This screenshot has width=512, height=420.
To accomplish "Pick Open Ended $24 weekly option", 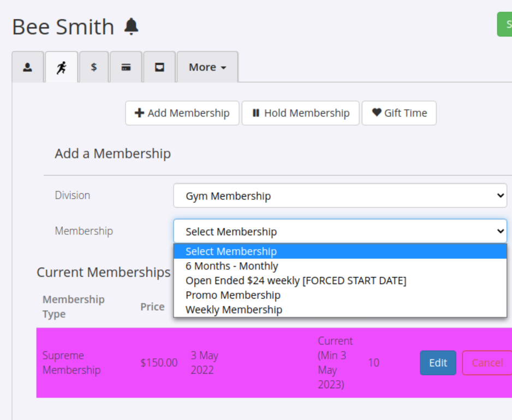I will [x=296, y=281].
